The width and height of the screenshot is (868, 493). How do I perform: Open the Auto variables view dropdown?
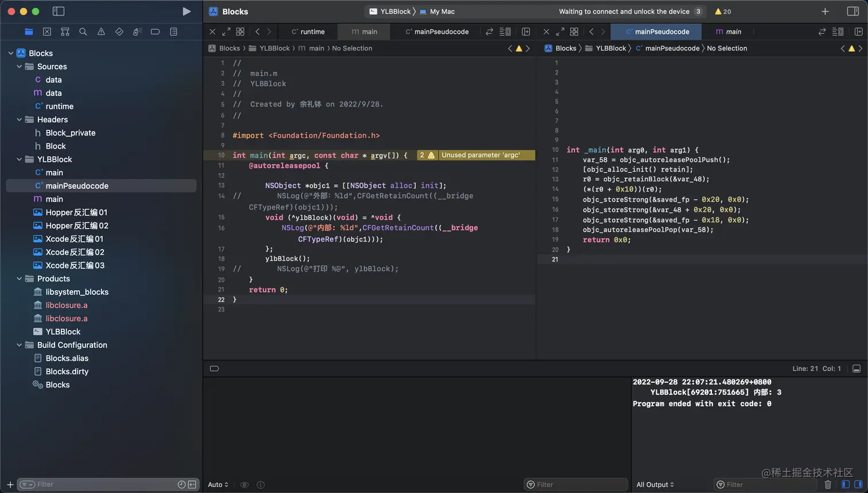(218, 484)
